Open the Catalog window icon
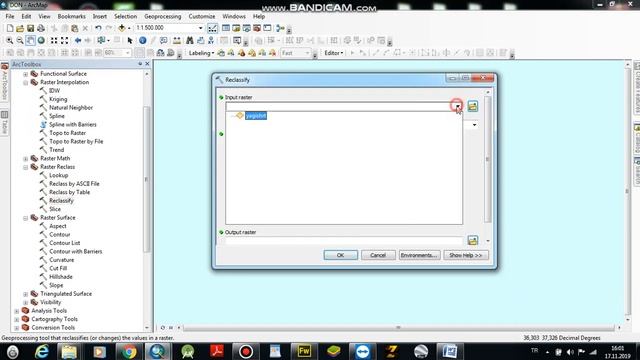640x360 pixels. tap(236, 28)
